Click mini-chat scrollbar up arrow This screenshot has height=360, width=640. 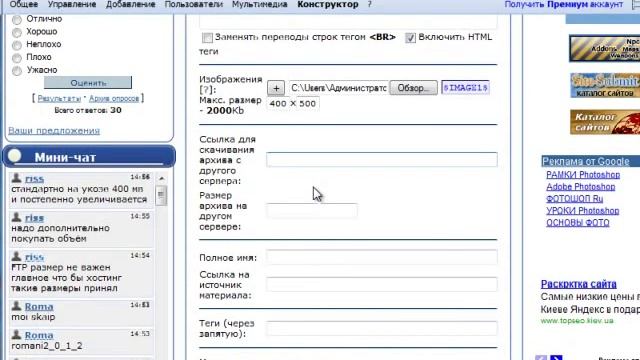point(162,178)
